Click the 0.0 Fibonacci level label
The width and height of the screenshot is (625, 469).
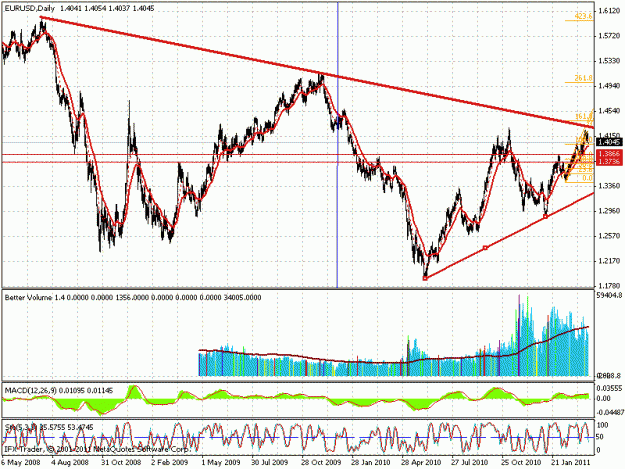click(x=587, y=178)
